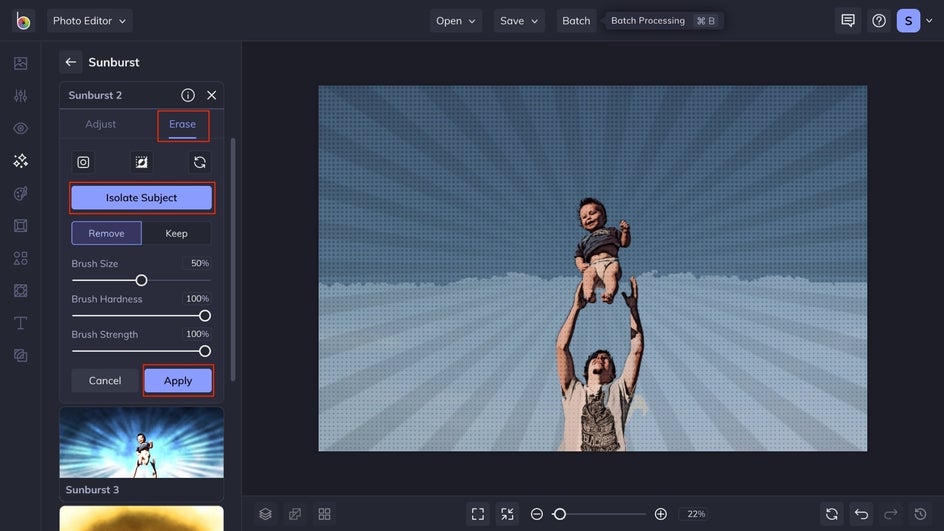Open the Touch Up eye icon
This screenshot has width=944, height=531.
[x=20, y=128]
